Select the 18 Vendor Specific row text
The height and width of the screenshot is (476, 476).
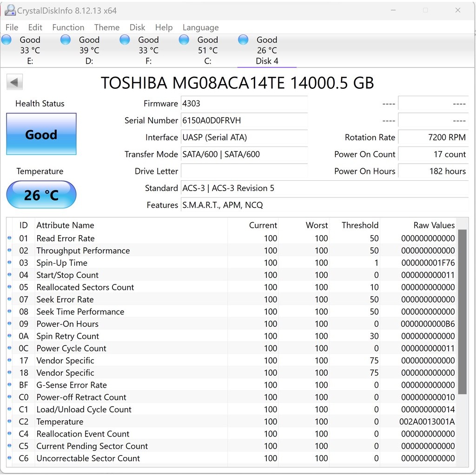coord(65,373)
